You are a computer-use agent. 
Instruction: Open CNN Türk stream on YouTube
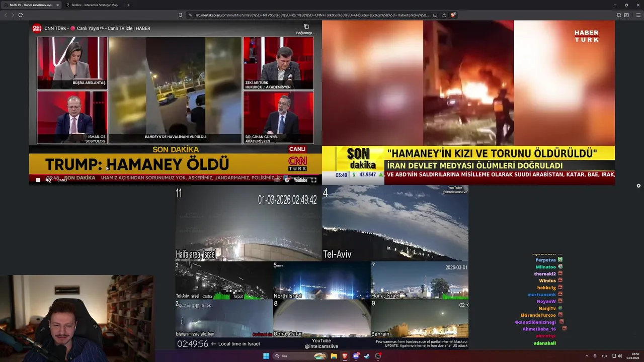300,180
